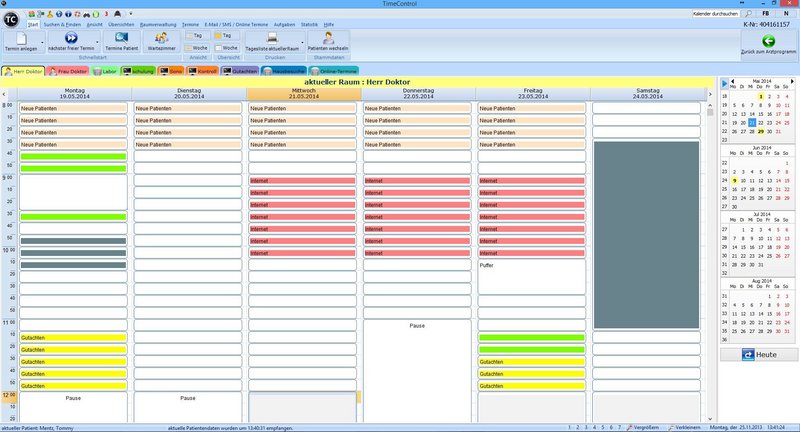Print Tagesliste aktueller Raum
800x432 pixels.
pyautogui.click(x=272, y=37)
